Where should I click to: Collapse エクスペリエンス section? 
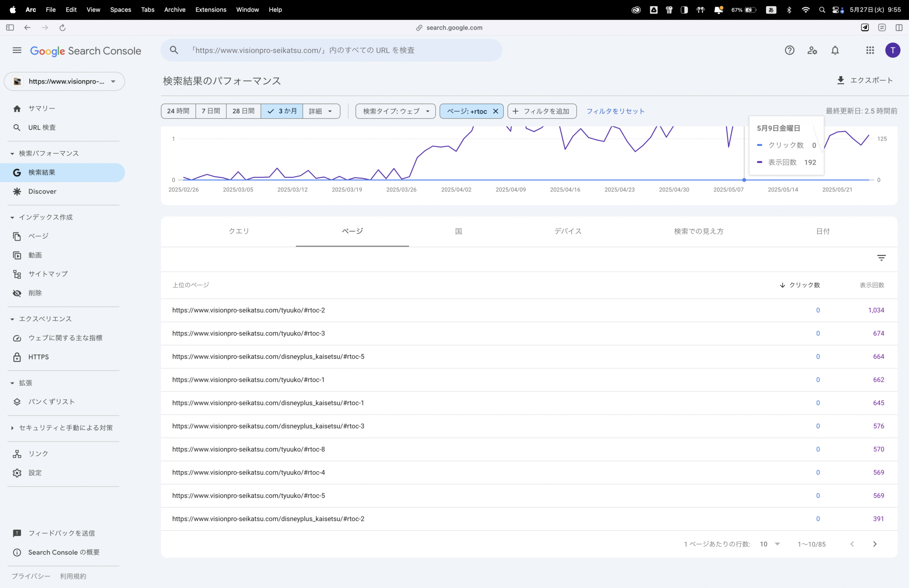pos(12,319)
